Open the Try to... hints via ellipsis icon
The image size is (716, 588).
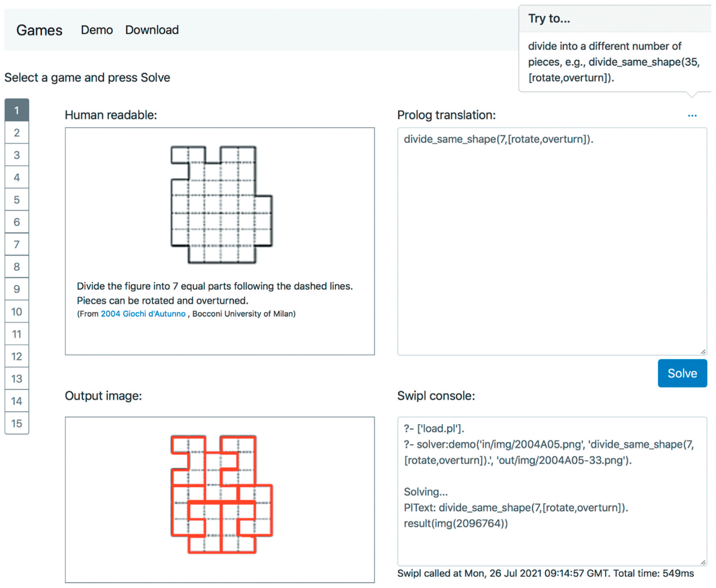click(693, 116)
